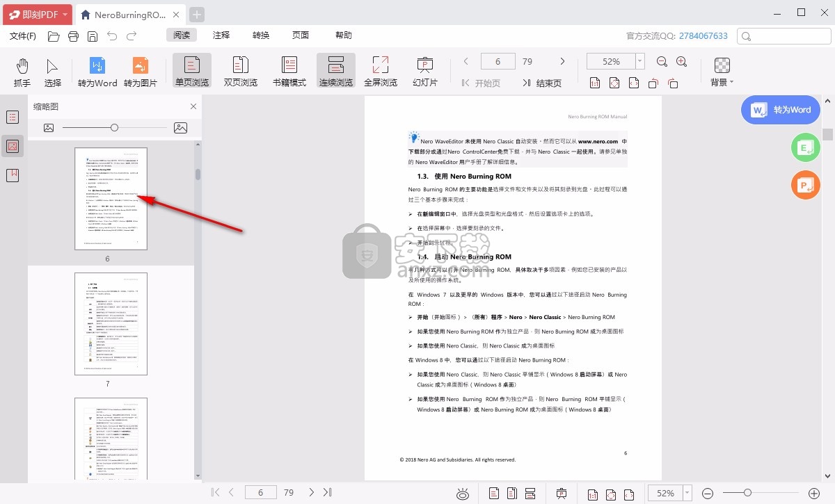Toggle 双页浏览 double page view
Viewport: 835px width, 504px height.
pyautogui.click(x=240, y=72)
